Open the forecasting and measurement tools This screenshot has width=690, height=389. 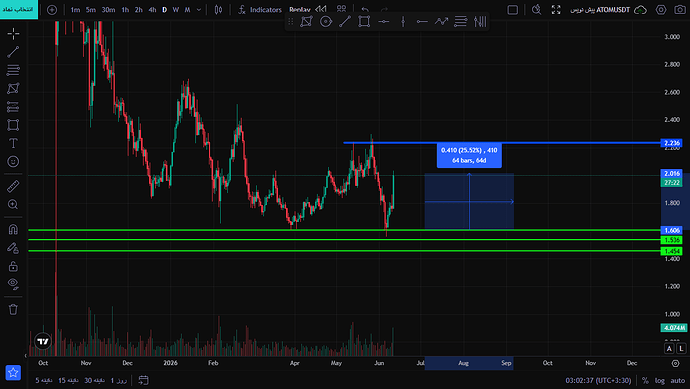point(13,107)
